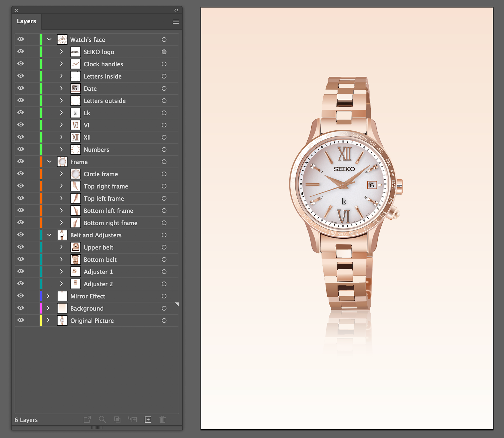Click target circle of Watch's face layer

click(164, 40)
